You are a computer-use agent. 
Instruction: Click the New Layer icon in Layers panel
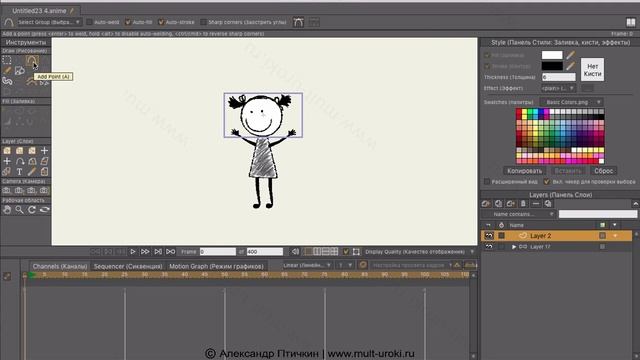point(486,203)
